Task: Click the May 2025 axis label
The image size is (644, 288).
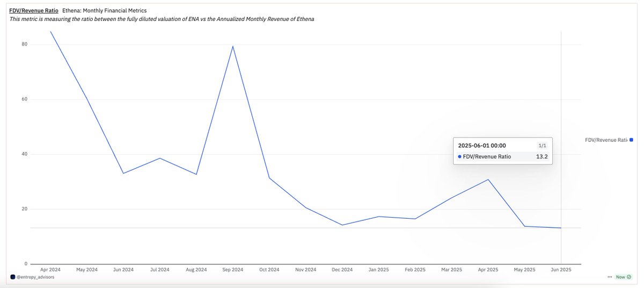Action: coord(524,270)
